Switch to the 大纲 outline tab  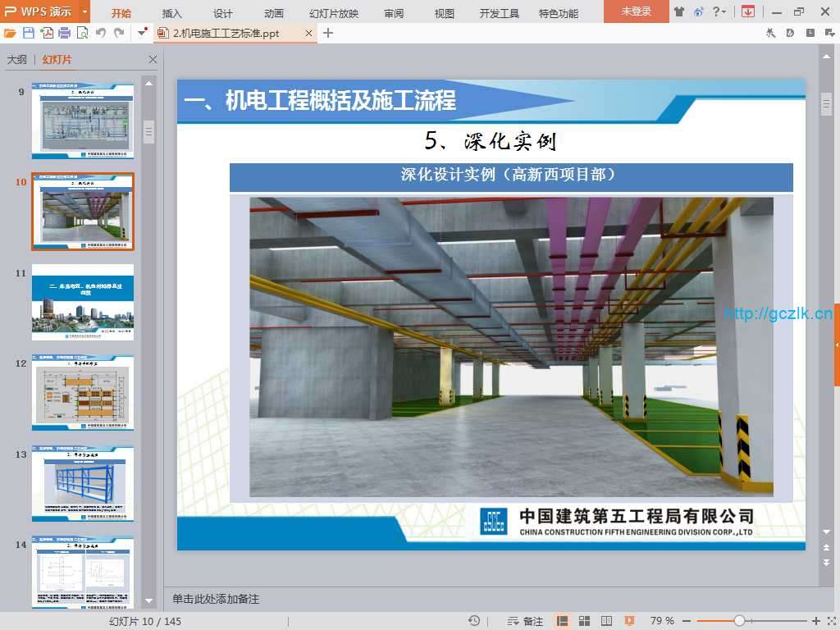point(17,60)
